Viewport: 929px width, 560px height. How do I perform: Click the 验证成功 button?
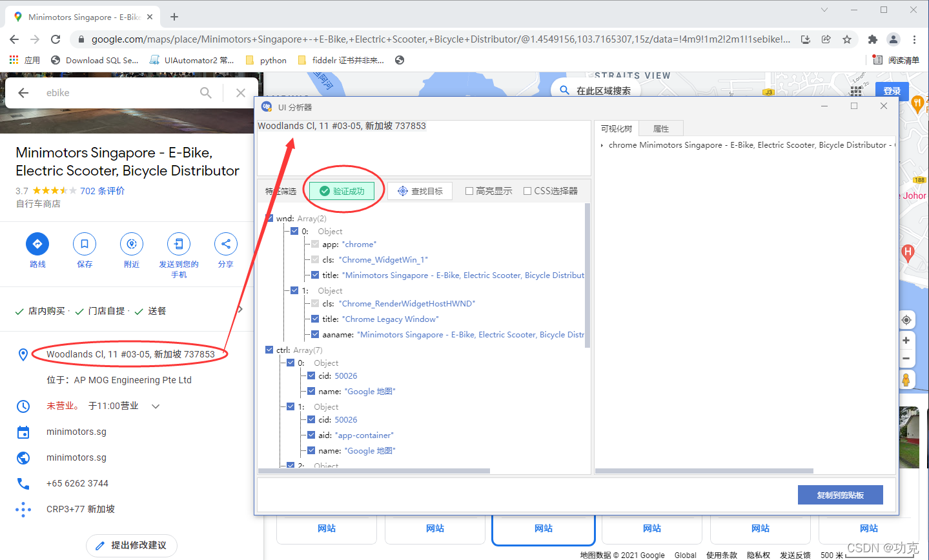point(343,191)
